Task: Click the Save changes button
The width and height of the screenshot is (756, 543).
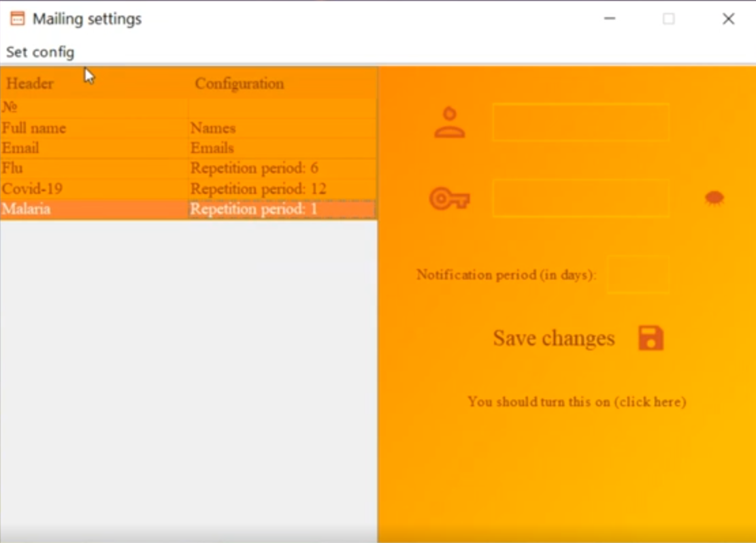Action: (x=554, y=338)
